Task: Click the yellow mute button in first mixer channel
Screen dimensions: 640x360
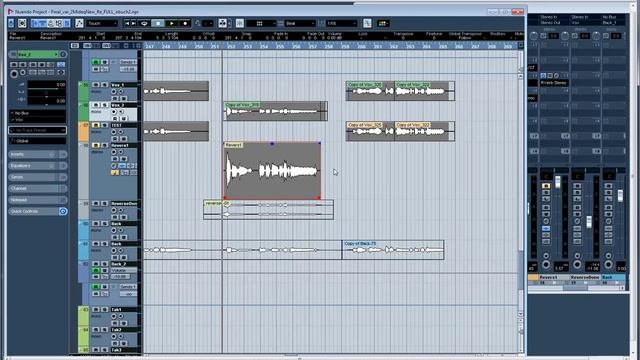Action: click(546, 186)
